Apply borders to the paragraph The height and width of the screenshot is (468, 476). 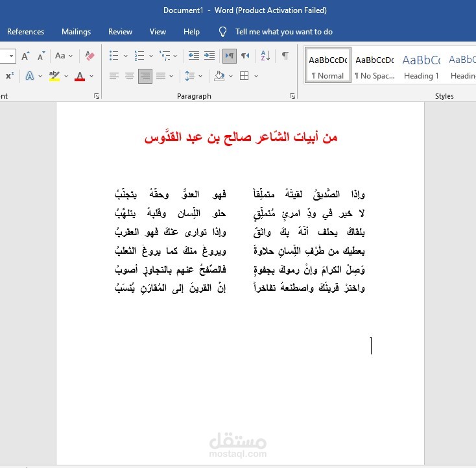tap(244, 76)
